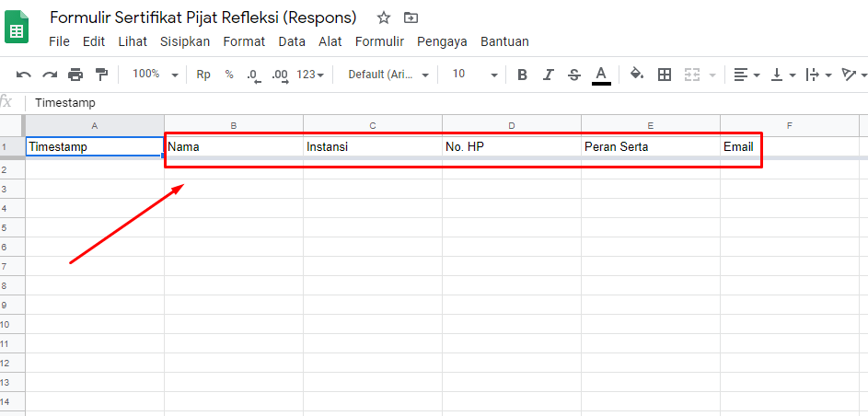
Task: Select row 1 header
Action: tap(12, 147)
